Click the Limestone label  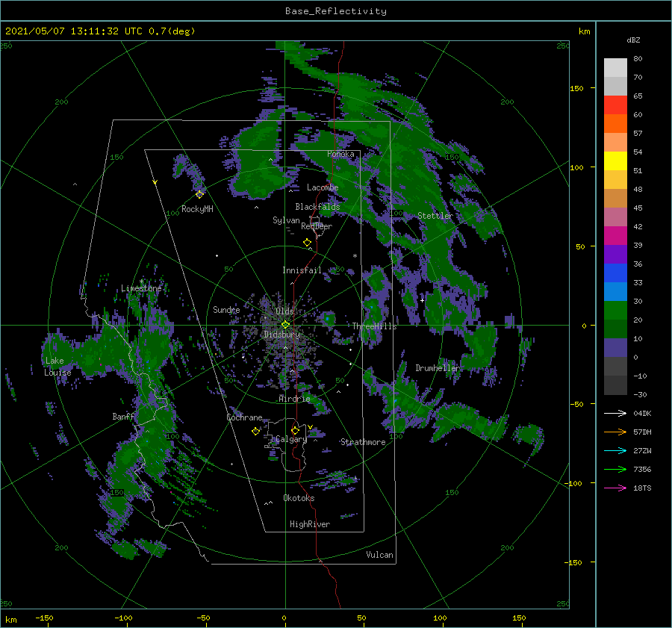pos(141,288)
